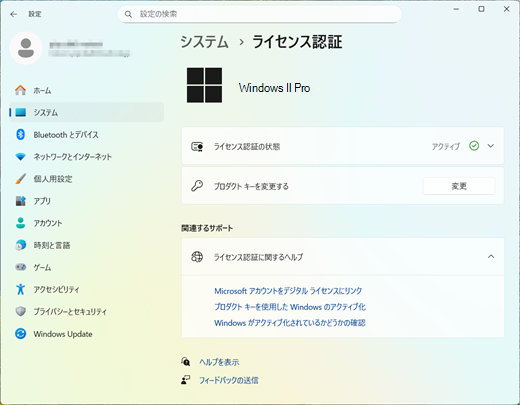Open アプリ settings page

click(87, 201)
